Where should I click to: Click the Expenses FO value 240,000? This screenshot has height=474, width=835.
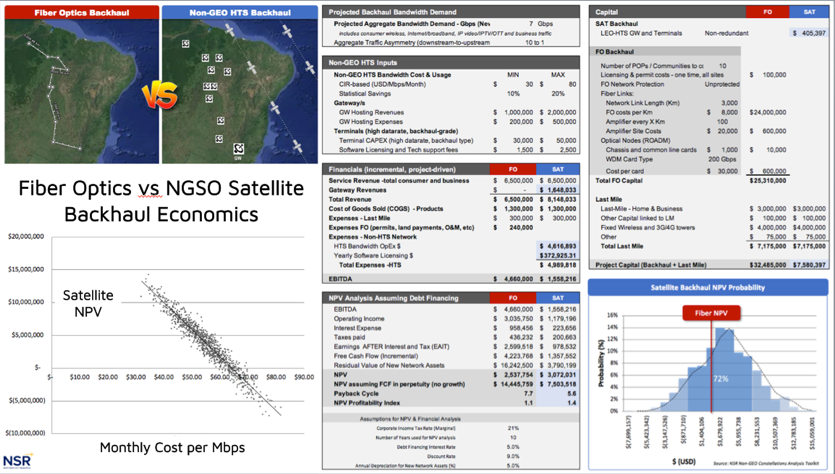click(519, 227)
